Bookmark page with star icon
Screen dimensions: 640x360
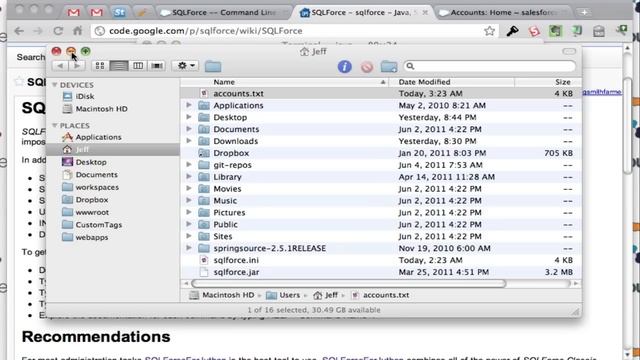[x=489, y=31]
